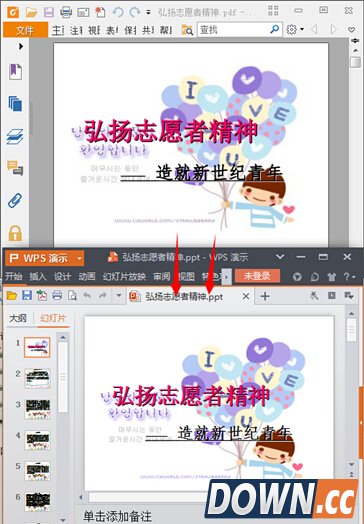Image resolution: width=364 pixels, height=524 pixels.
Task: Click the magnifier search button in 查找 box
Action: tap(275, 29)
